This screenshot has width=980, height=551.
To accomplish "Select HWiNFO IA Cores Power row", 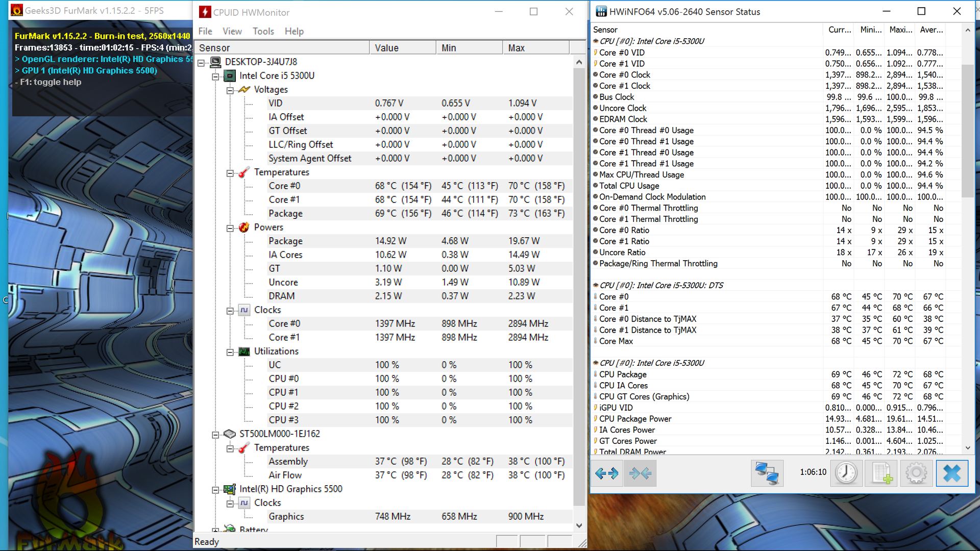I will (x=769, y=430).
